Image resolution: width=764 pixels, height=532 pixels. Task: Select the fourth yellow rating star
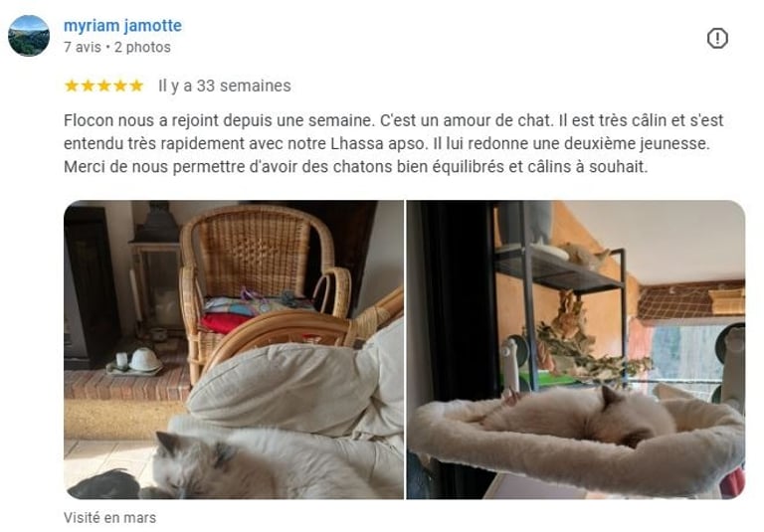(x=120, y=86)
